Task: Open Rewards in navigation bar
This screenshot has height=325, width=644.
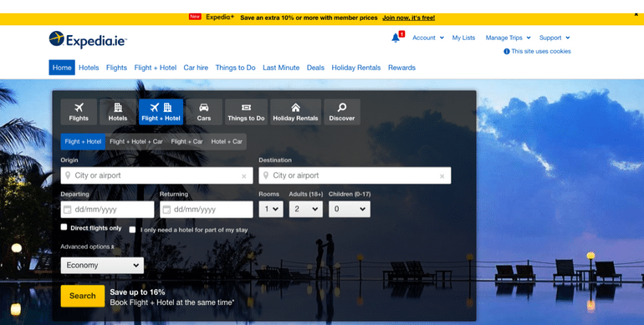Action: tap(401, 68)
